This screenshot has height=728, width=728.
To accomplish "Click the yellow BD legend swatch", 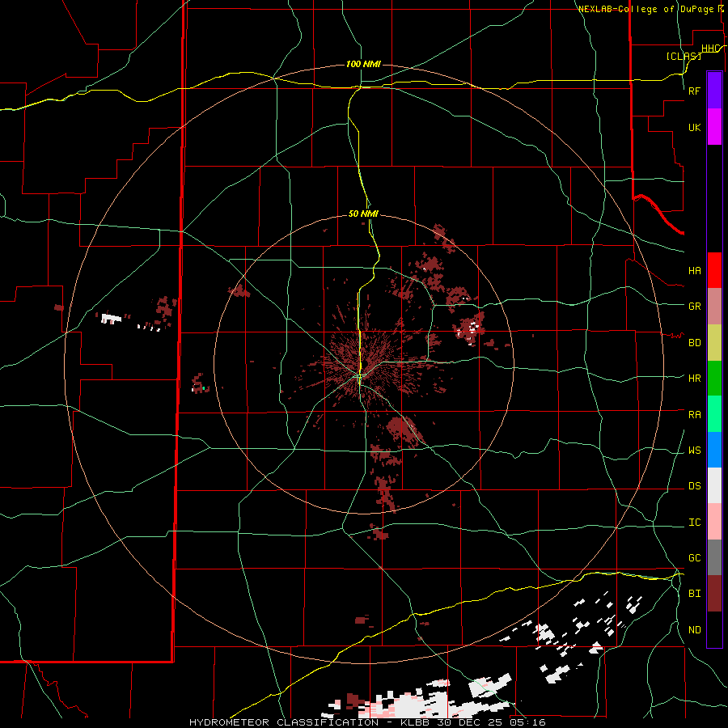I will (714, 343).
